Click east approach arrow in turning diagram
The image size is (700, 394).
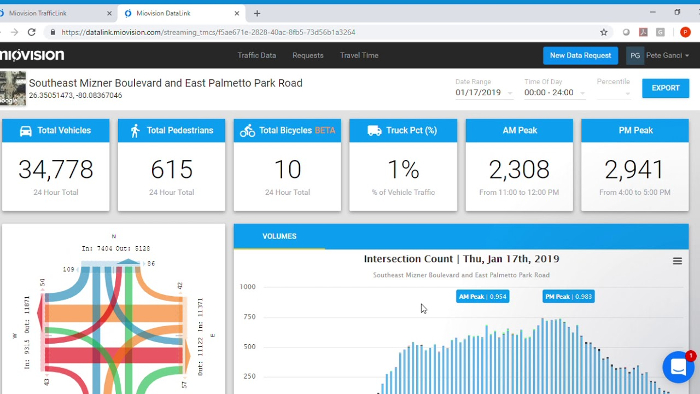[x=187, y=357]
